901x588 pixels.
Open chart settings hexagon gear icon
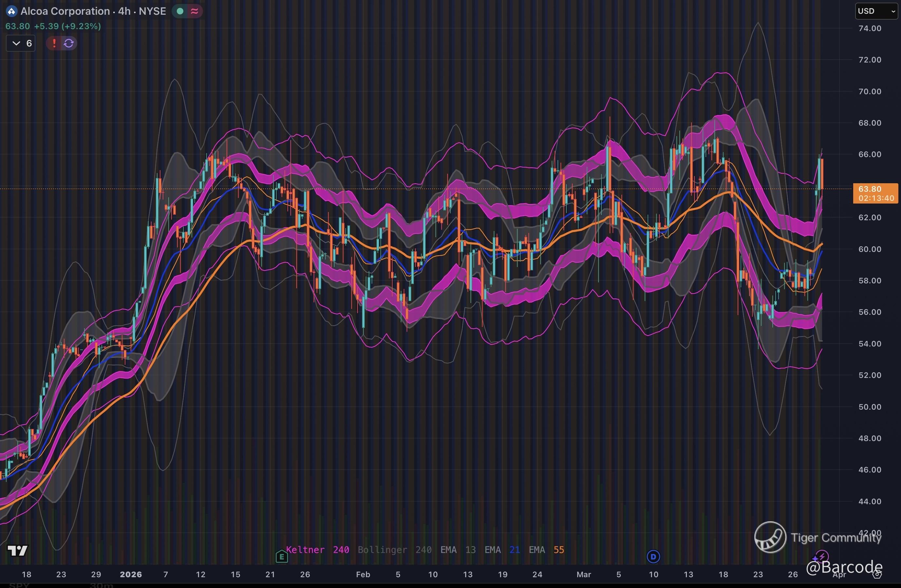(877, 574)
